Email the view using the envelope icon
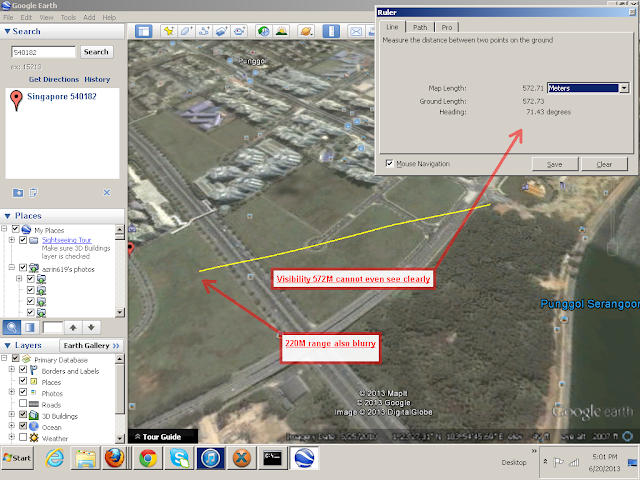 coord(356,31)
